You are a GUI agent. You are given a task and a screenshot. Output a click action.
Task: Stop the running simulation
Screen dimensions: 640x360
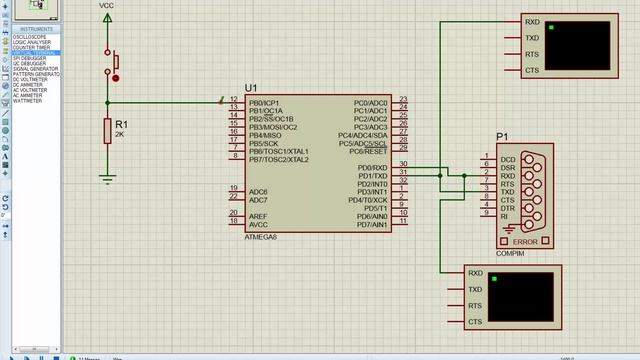[x=56, y=358]
